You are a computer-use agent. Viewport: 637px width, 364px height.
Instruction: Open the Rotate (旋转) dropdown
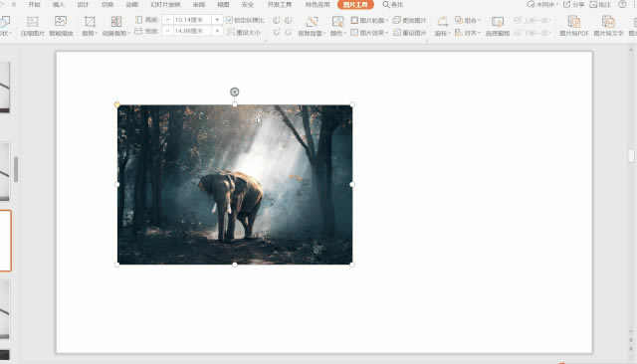point(442,26)
